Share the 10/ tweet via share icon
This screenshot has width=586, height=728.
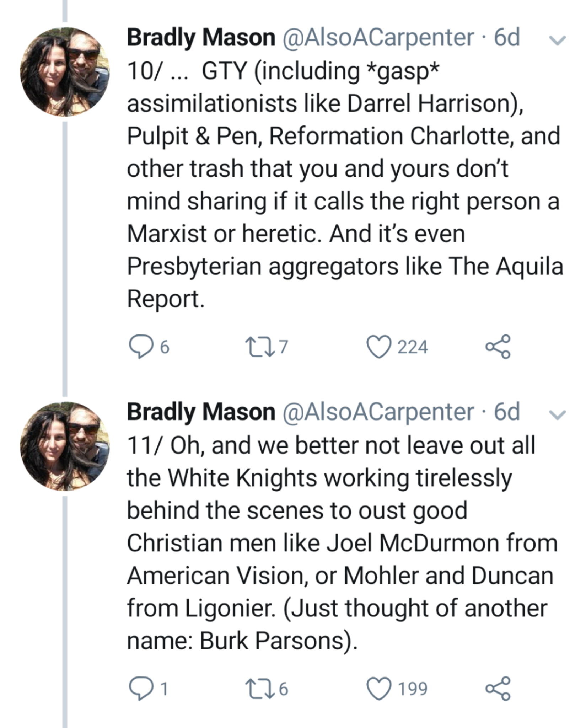498,347
